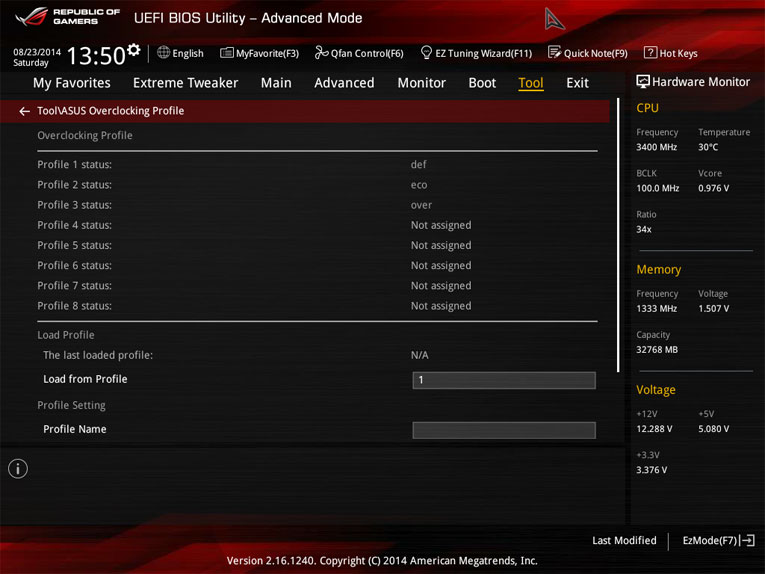The image size is (765, 574).
Task: Select the Profile 2 status row
Action: pos(317,185)
